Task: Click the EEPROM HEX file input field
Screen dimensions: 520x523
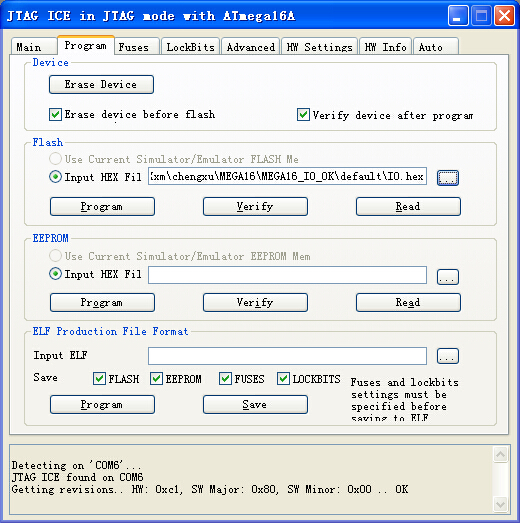Action: (287, 275)
